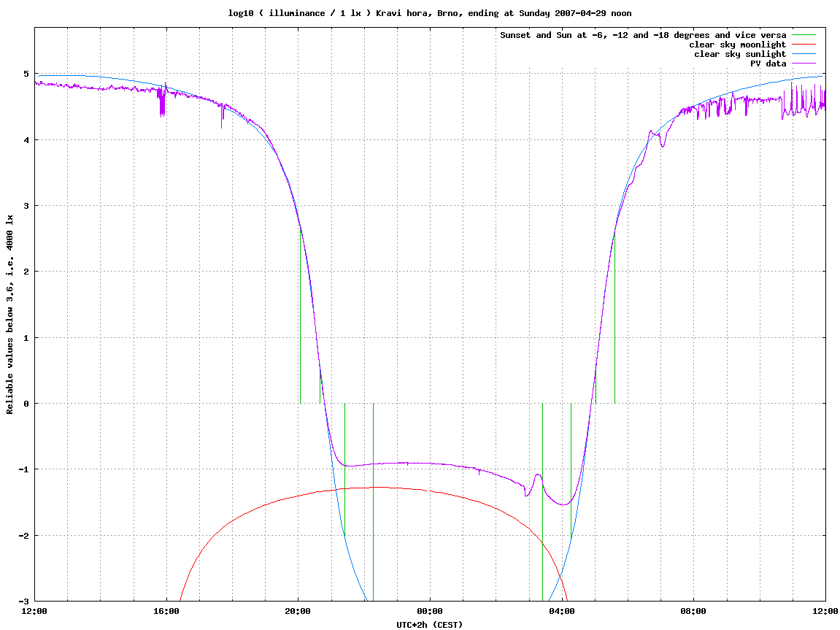840x630 pixels.
Task: Click the x-axis label 'UTC+2h (CEST)'
Action: [x=430, y=625]
